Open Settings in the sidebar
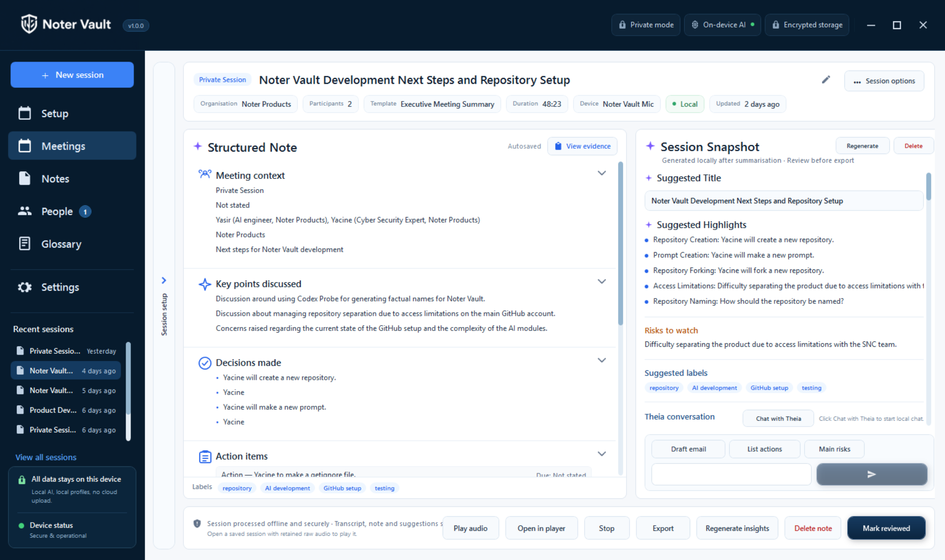Viewport: 945px width, 560px height. (x=72, y=287)
